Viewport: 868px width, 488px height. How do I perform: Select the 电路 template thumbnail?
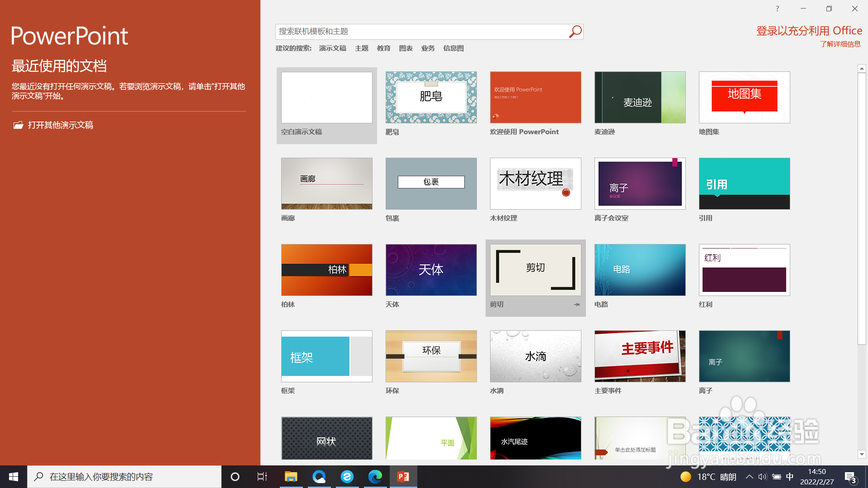click(x=640, y=270)
